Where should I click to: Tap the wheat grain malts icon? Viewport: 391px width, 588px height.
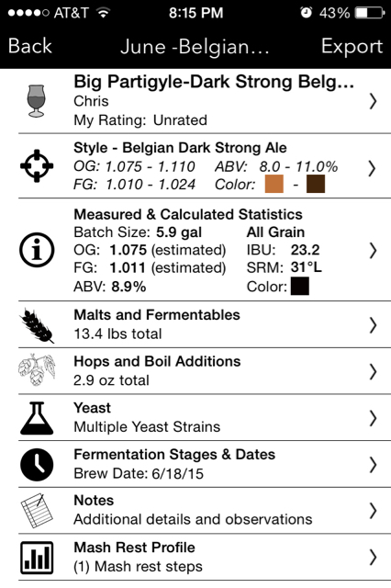coord(37,325)
